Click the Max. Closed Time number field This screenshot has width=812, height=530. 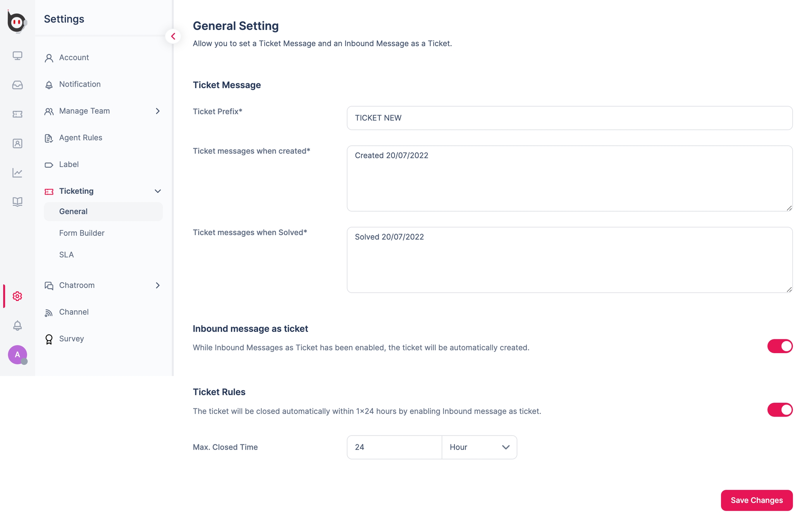click(394, 447)
